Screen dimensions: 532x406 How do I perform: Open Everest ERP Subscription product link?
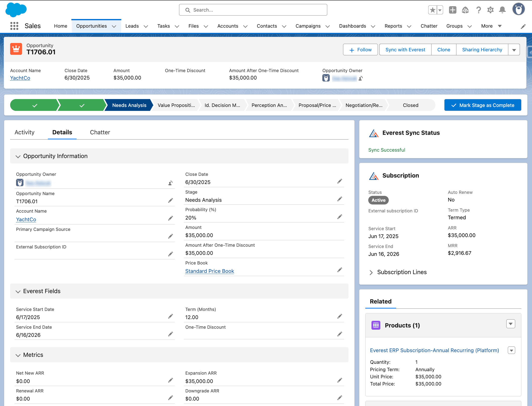434,350
